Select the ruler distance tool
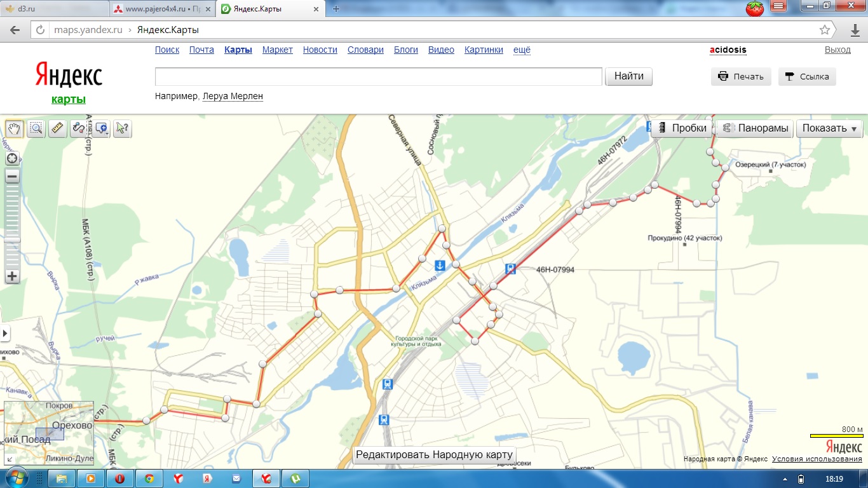 (58, 128)
